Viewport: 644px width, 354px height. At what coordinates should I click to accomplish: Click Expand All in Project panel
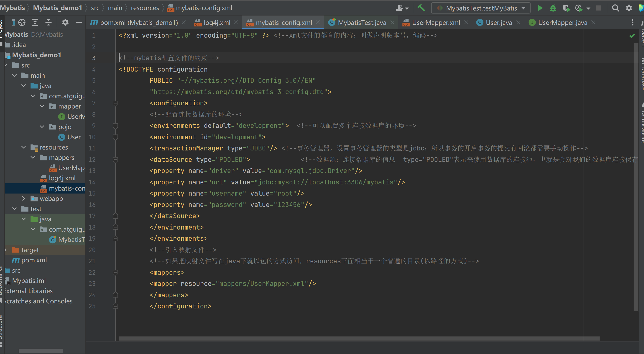point(35,23)
